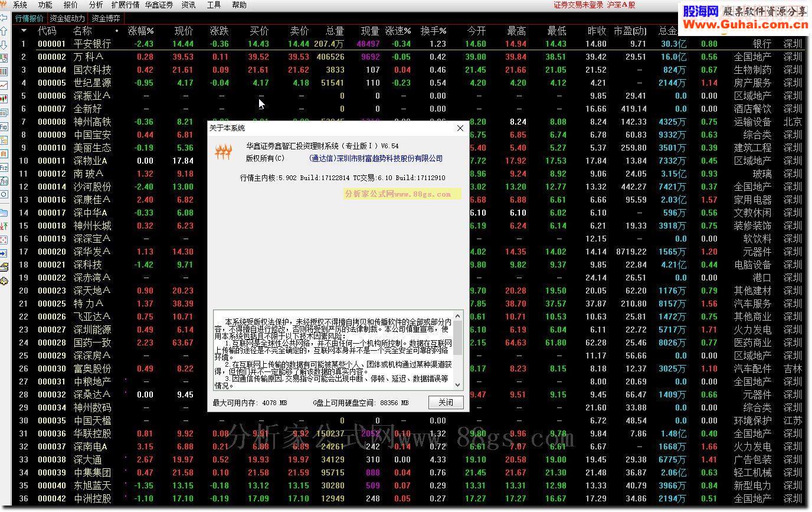Click the red and green up-down arrows sidebar icon
The image size is (812, 512).
(x=4, y=226)
